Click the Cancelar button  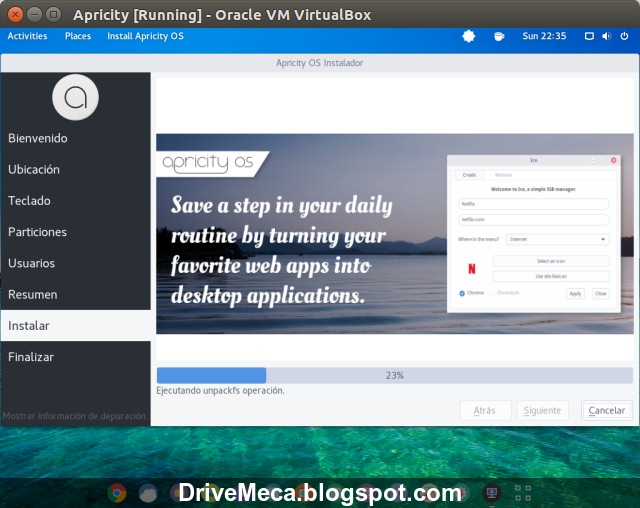click(607, 410)
